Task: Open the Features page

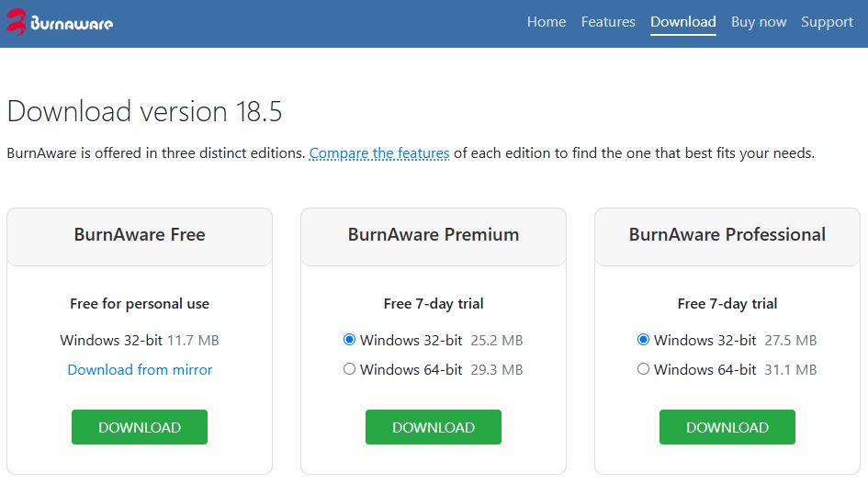Action: [x=608, y=22]
